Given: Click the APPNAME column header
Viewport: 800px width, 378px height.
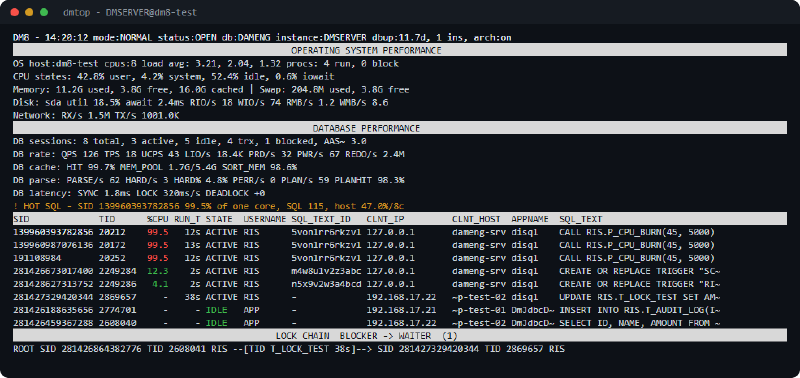Looking at the screenshot, I should (x=530, y=219).
